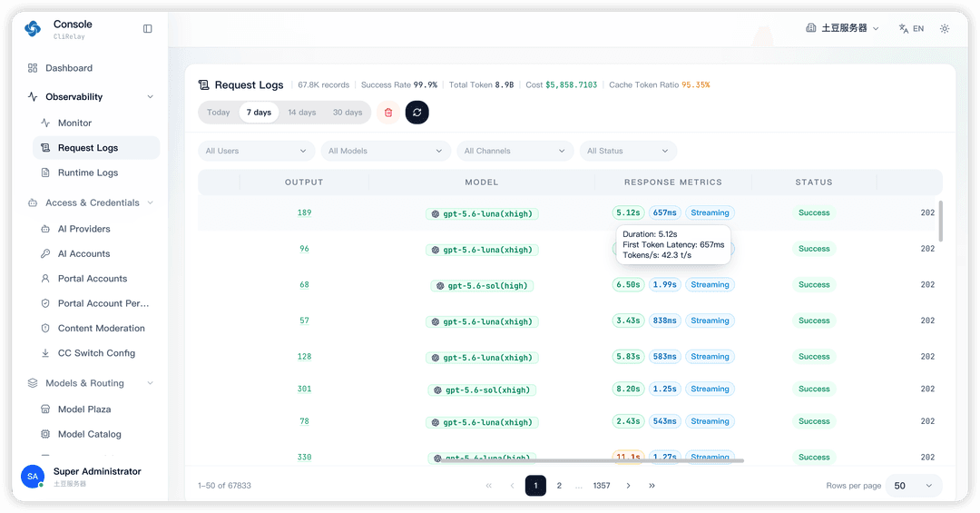Image resolution: width=980 pixels, height=513 pixels.
Task: Click Portal Accounts person icon
Action: [45, 279]
